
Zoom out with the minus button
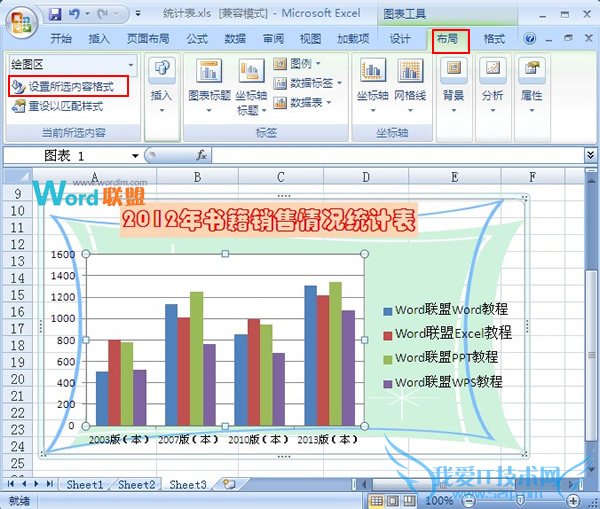(469, 501)
